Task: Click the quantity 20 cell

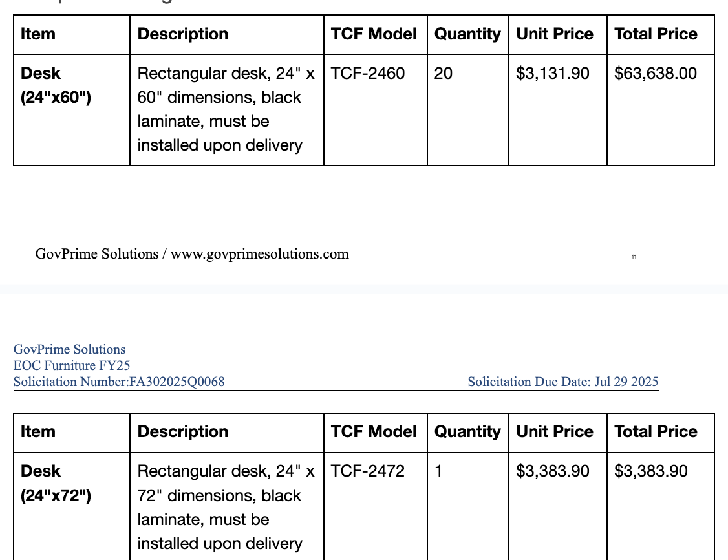Action: point(467,109)
